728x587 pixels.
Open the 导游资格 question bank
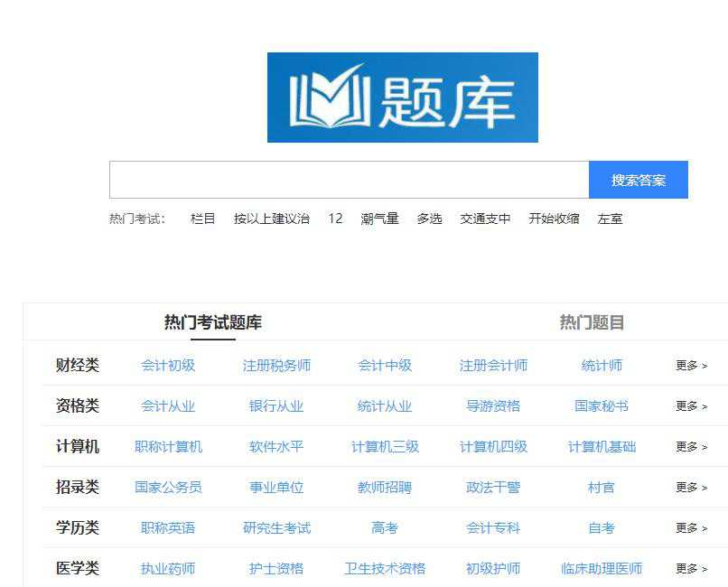(493, 406)
